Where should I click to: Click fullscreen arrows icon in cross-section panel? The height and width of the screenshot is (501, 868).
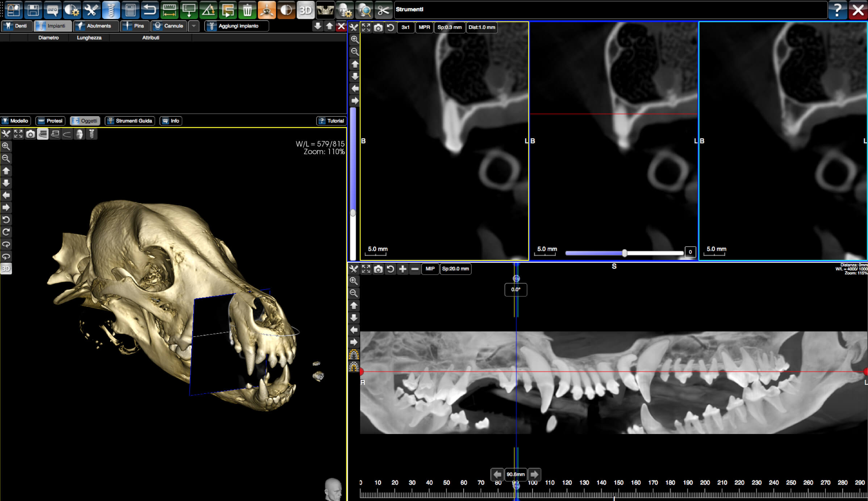tap(366, 28)
